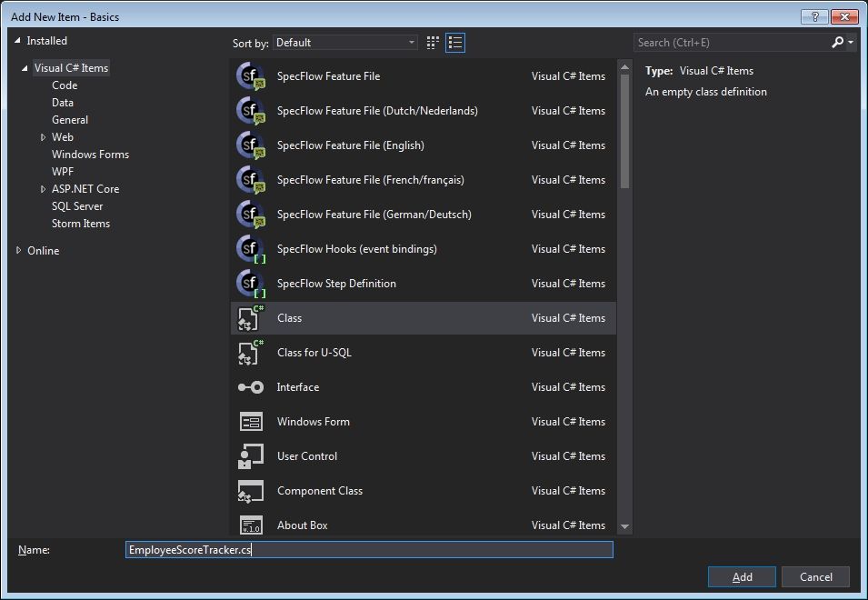The width and height of the screenshot is (868, 600).
Task: Open the Sort by dropdown
Action: point(345,43)
